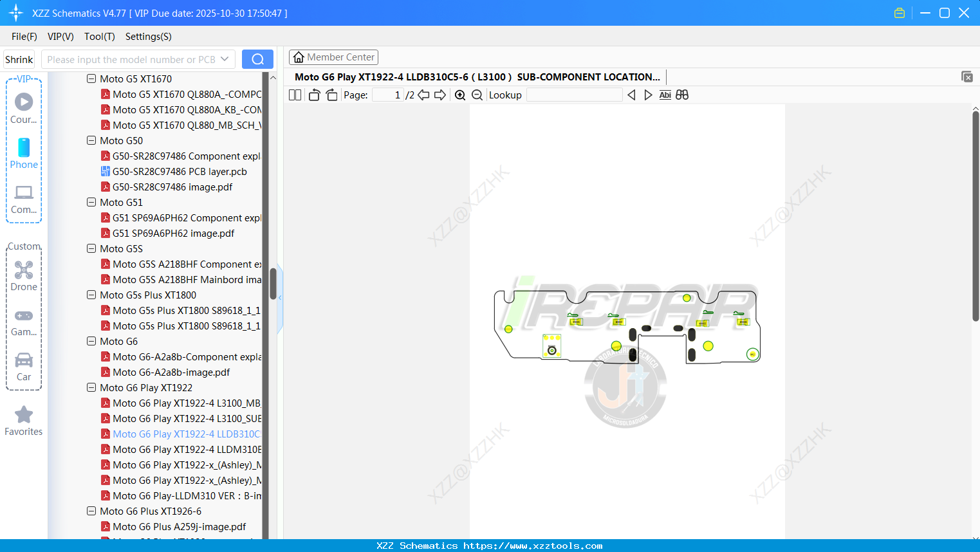Open the File(F) menu

coord(24,37)
